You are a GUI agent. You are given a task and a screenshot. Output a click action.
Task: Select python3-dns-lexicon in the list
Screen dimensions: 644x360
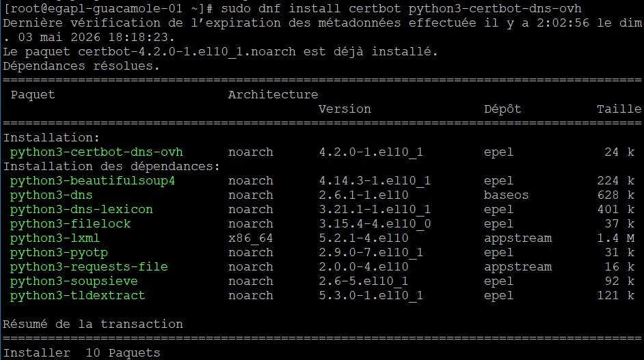click(81, 210)
